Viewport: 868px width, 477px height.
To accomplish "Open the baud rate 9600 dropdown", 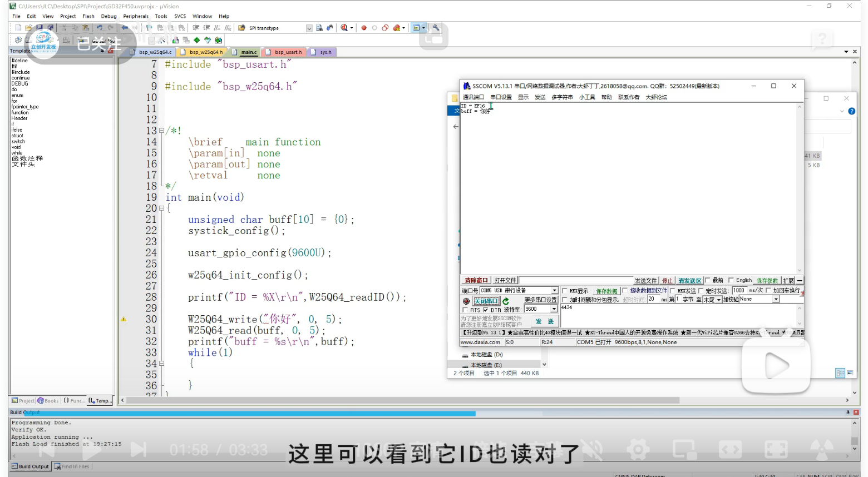I will (x=554, y=309).
